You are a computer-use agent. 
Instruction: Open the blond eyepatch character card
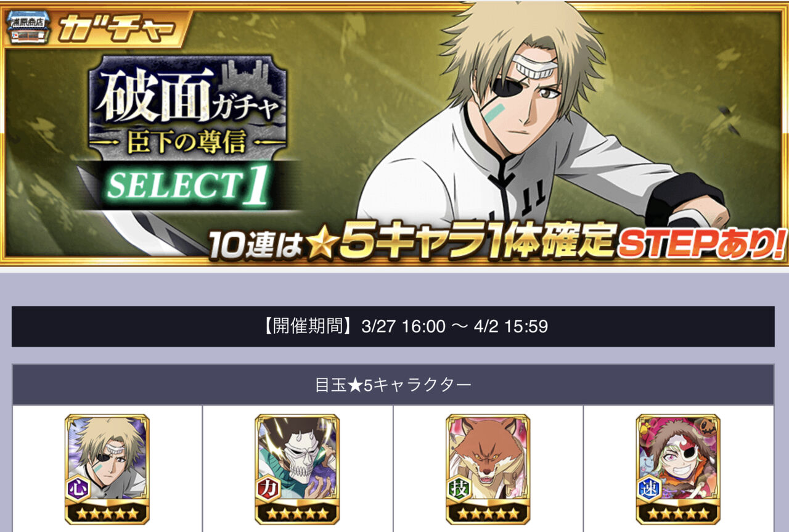click(x=107, y=469)
